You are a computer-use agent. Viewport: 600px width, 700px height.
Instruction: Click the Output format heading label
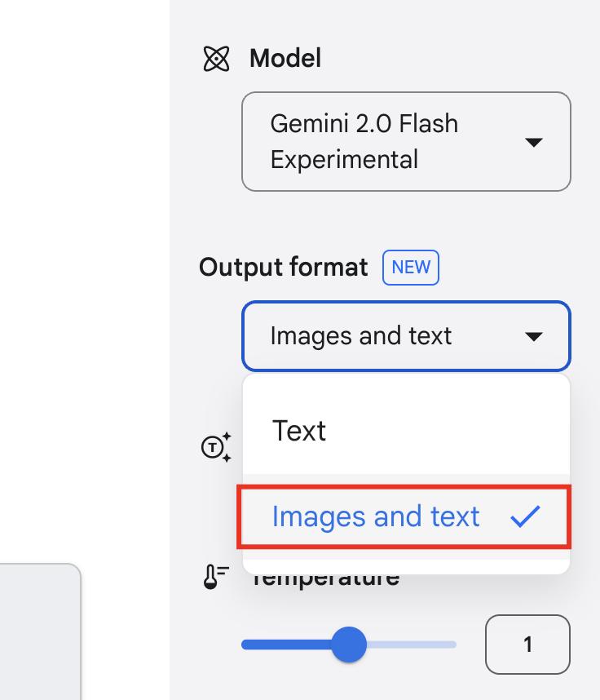coord(283,268)
